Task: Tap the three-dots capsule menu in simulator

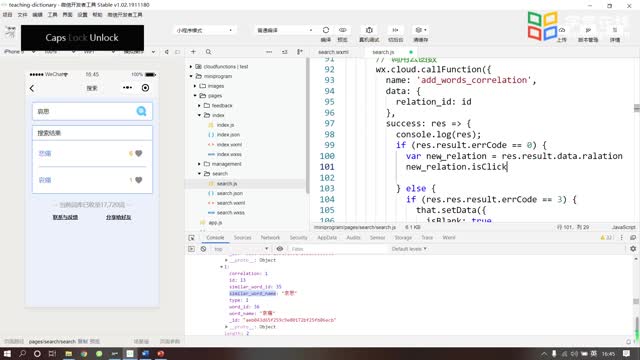Action: pyautogui.click(x=127, y=88)
